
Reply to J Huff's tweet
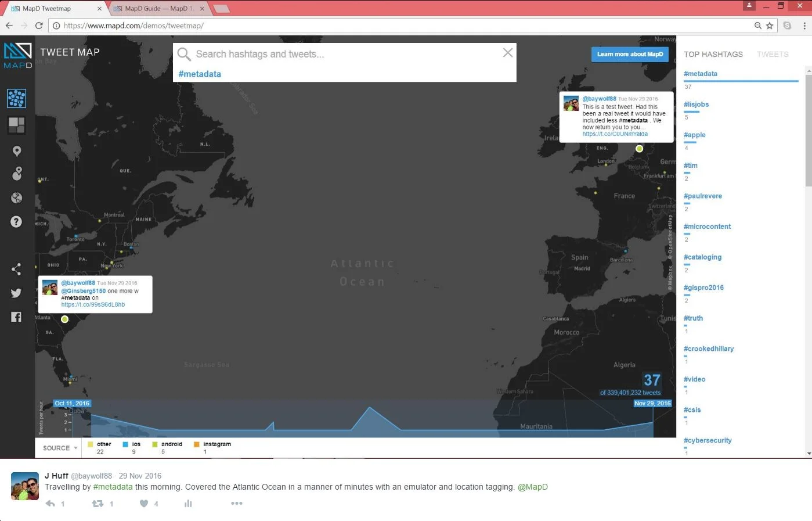(x=50, y=504)
